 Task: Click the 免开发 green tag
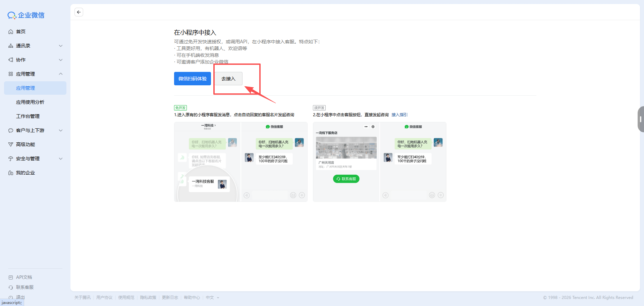[x=180, y=108]
